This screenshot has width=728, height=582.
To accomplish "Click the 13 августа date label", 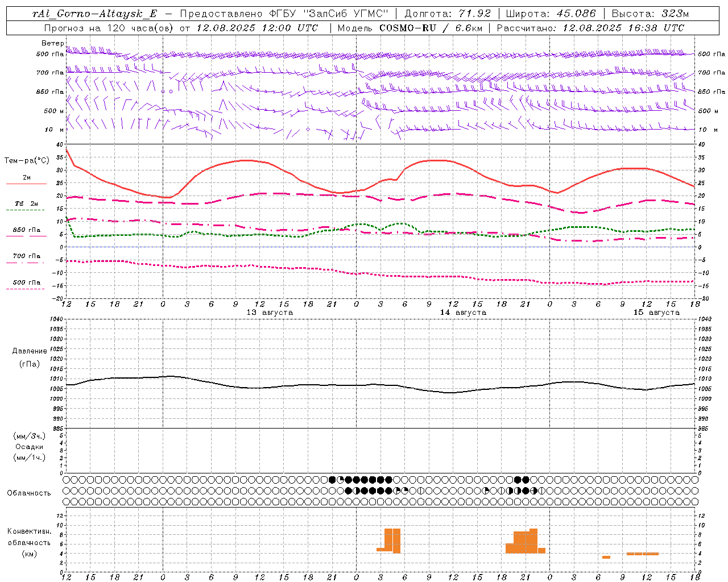I will click(x=270, y=313).
